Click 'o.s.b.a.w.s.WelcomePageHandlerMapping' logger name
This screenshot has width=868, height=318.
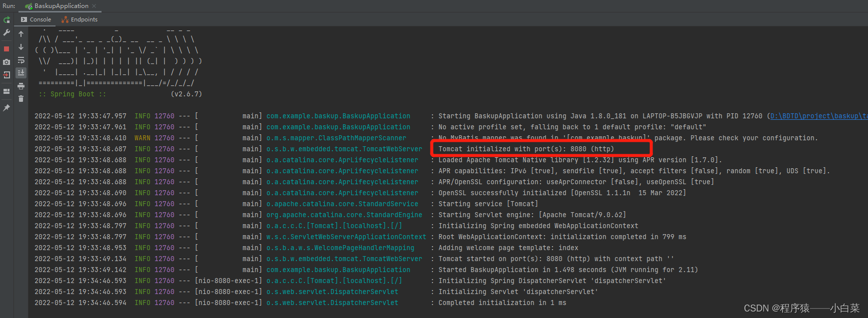[x=340, y=248]
